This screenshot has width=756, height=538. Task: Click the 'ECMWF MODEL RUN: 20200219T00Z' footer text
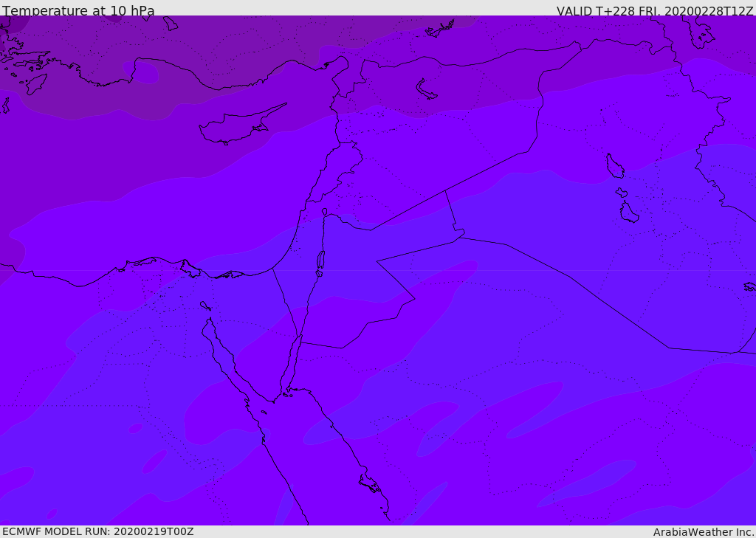click(98, 532)
